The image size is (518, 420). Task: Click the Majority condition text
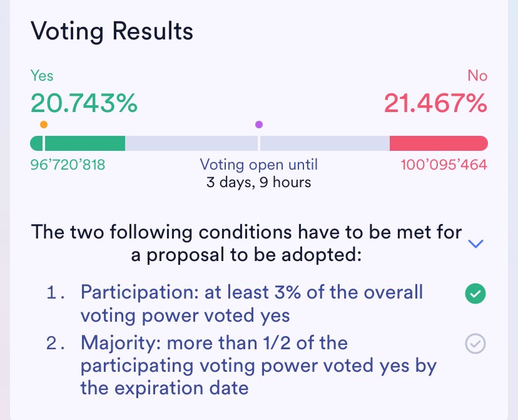click(x=256, y=365)
